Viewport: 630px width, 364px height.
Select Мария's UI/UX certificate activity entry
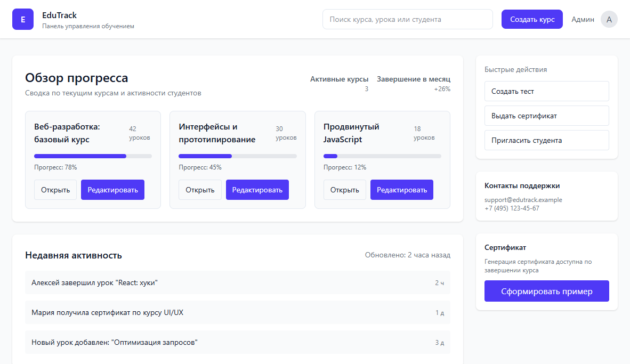coord(238,312)
